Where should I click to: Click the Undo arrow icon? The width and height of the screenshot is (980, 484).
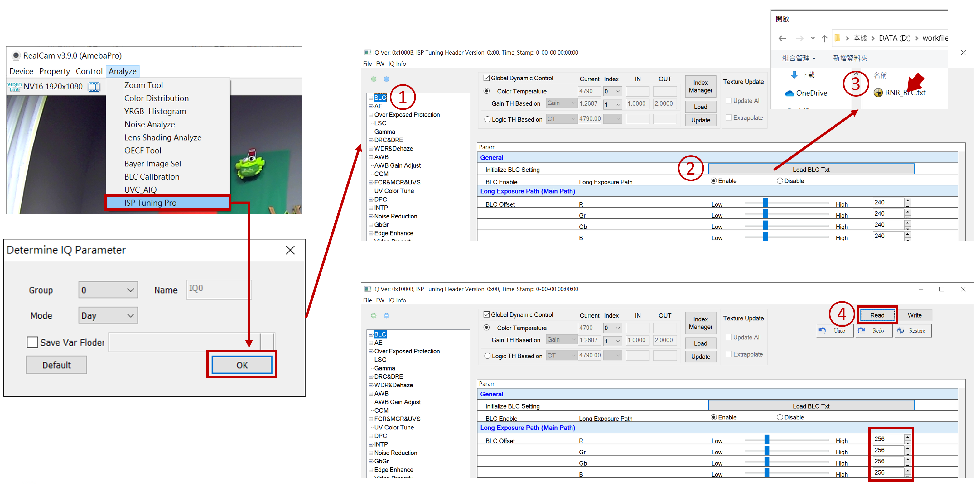coord(823,331)
